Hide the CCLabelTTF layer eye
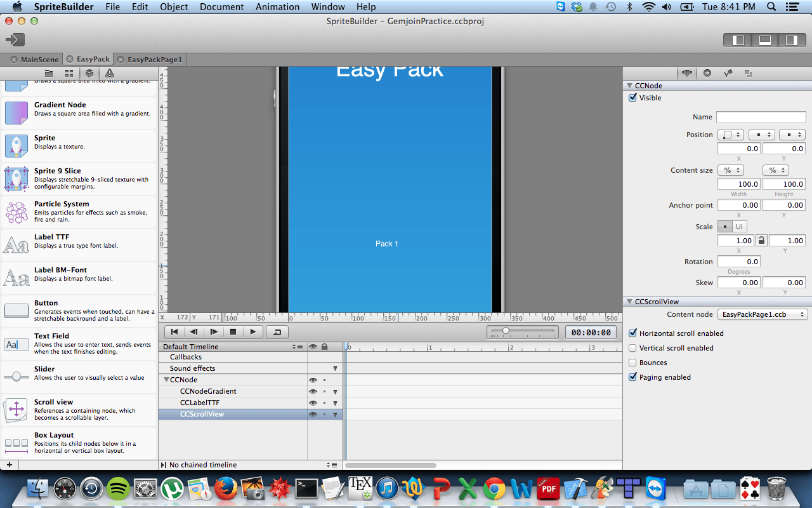 coord(313,403)
